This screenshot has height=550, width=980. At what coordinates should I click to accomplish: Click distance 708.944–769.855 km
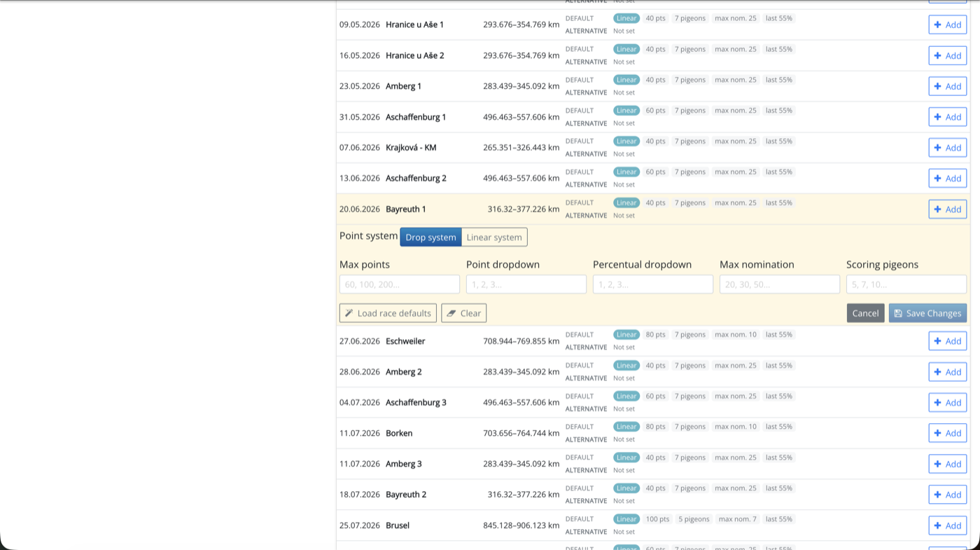[521, 341]
